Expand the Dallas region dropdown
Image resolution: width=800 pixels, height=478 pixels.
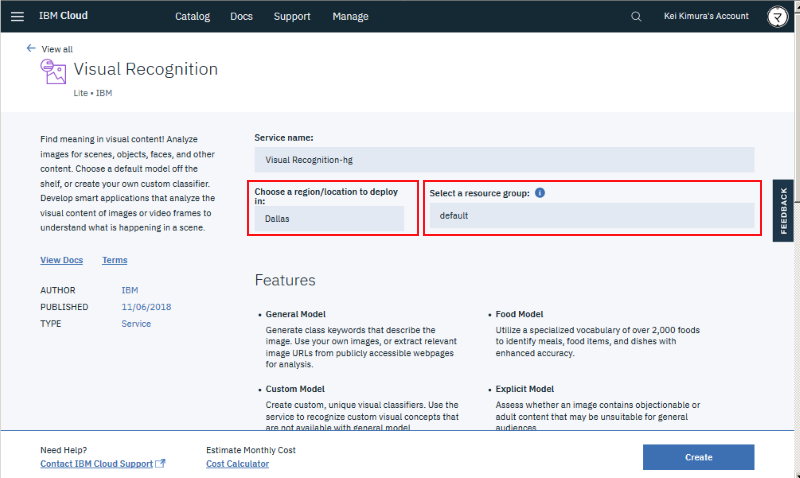(x=328, y=218)
